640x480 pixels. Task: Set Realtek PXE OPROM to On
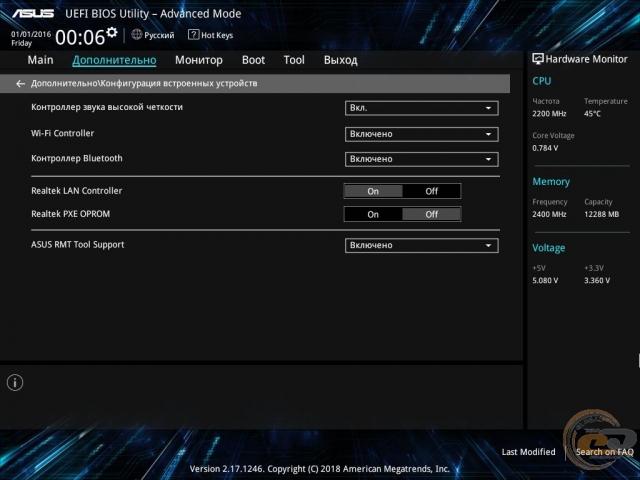pyautogui.click(x=373, y=214)
